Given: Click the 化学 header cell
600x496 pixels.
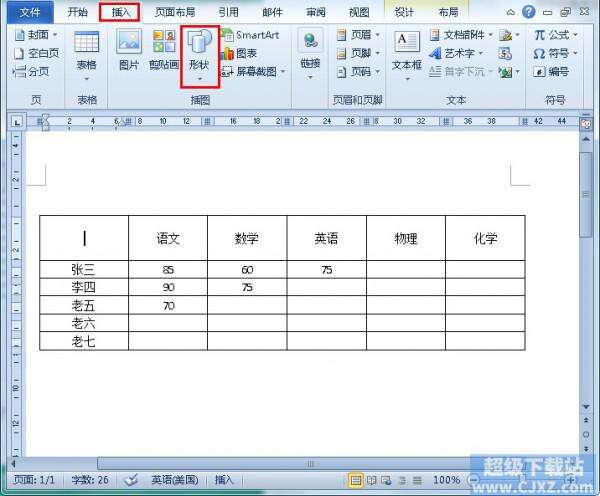Looking at the screenshot, I should (x=485, y=238).
